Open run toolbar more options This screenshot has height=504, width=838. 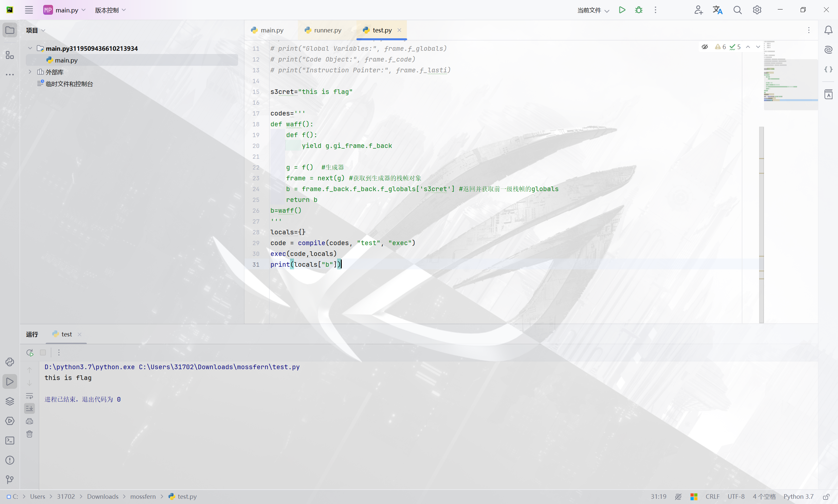point(59,352)
